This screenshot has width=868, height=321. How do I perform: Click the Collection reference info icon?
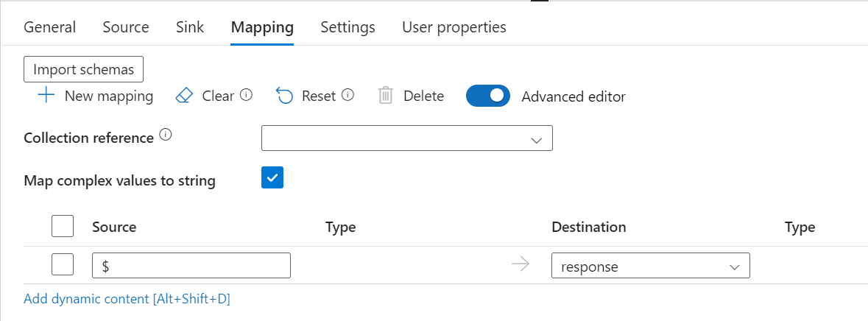click(166, 136)
